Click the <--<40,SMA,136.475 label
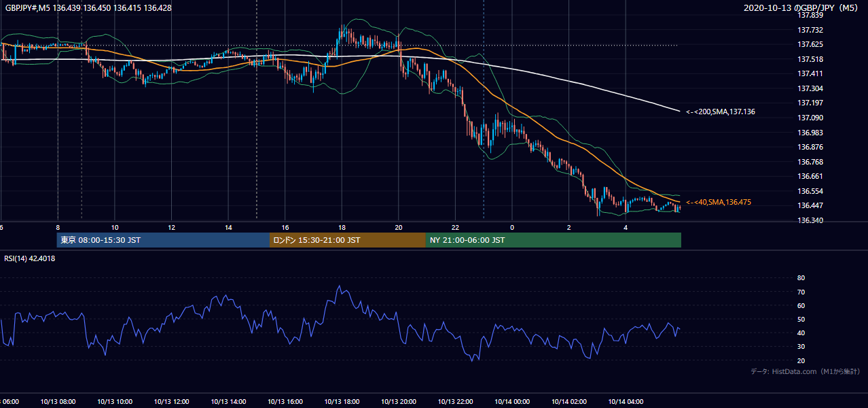Image resolution: width=868 pixels, height=408 pixels. (x=719, y=203)
